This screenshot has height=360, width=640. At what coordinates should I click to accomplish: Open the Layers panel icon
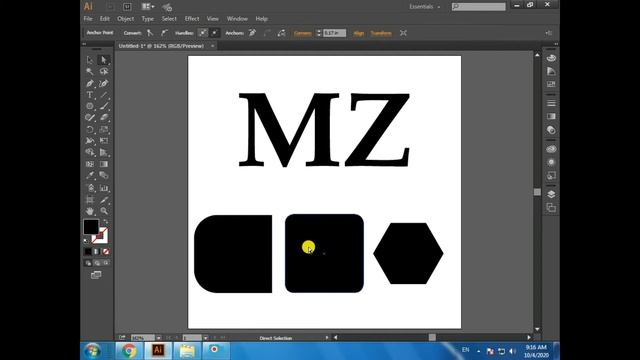click(x=551, y=194)
